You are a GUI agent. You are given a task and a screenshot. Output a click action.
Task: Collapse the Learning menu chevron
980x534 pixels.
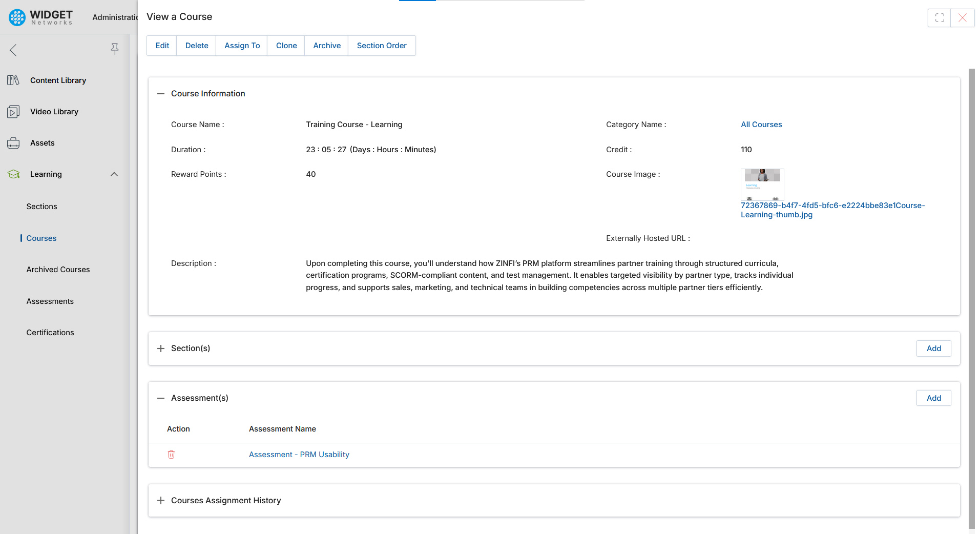(x=114, y=174)
